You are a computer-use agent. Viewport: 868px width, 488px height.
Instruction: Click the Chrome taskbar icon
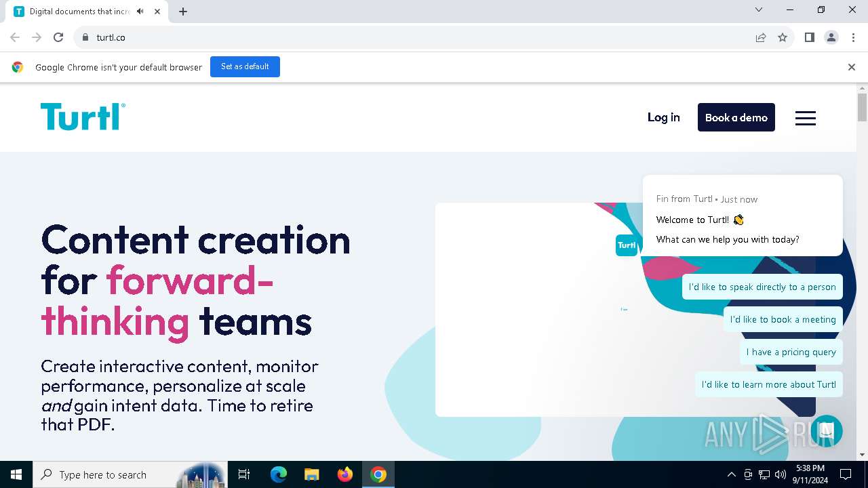pyautogui.click(x=378, y=474)
